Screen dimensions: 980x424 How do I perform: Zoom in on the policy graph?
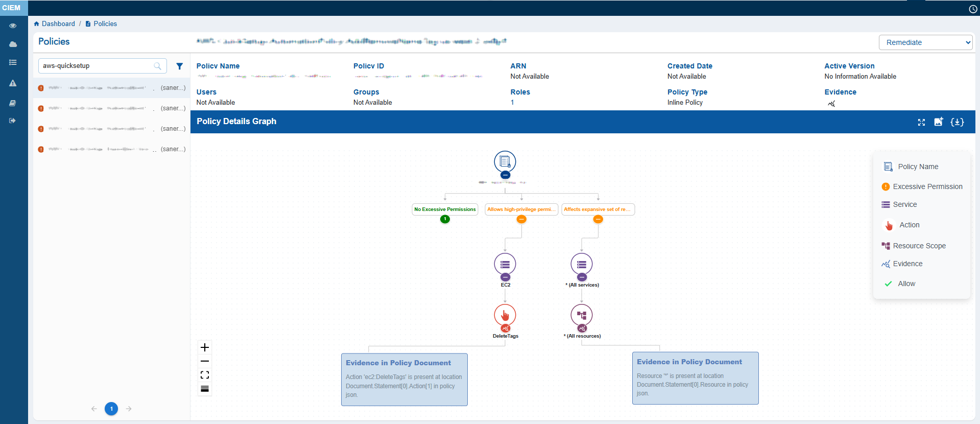(205, 347)
